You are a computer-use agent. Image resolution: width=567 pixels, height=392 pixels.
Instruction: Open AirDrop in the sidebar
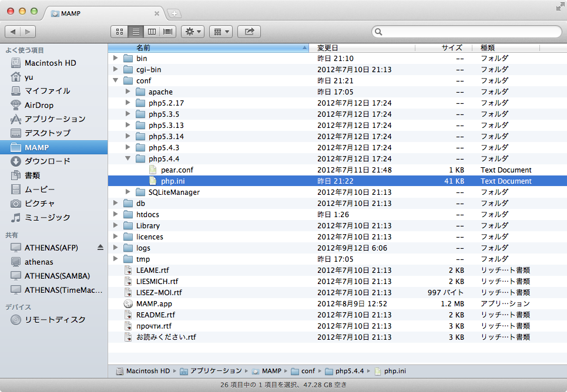pyautogui.click(x=54, y=105)
